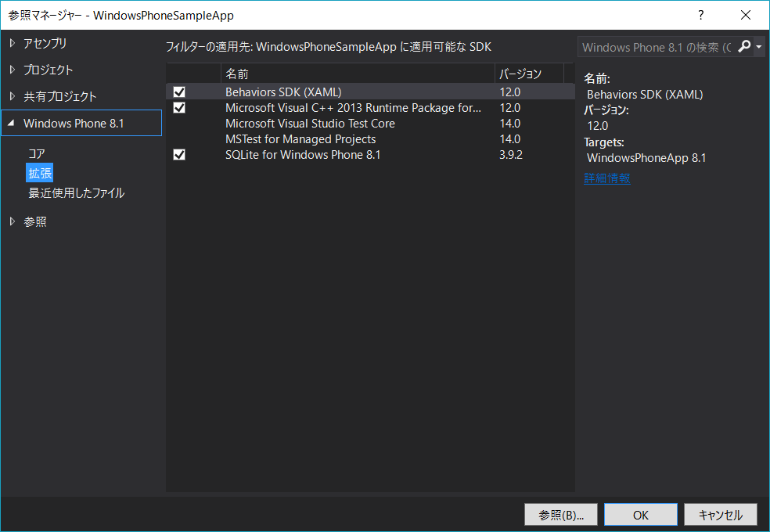Screen dimensions: 770x532
Task: Uncheck Microsoft Visual C++ 2013 Runtime checkbox
Action: click(x=179, y=107)
